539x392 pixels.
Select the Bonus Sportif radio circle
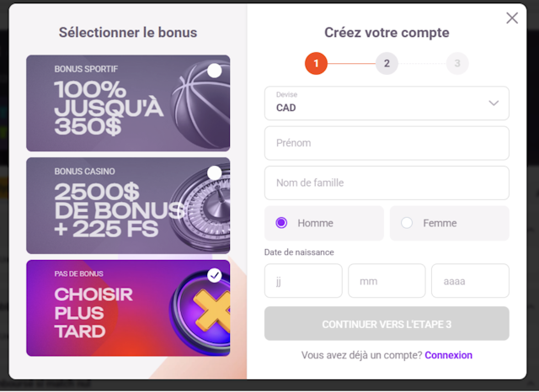click(215, 71)
